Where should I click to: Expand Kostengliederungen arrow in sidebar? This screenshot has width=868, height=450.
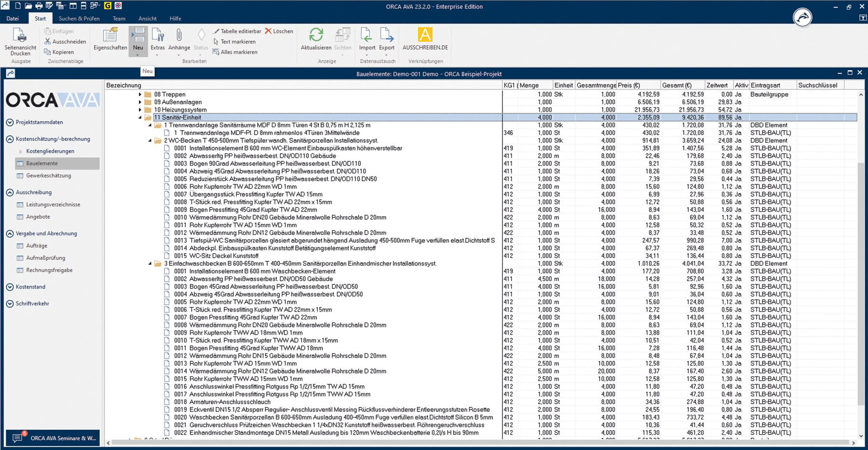coord(21,151)
